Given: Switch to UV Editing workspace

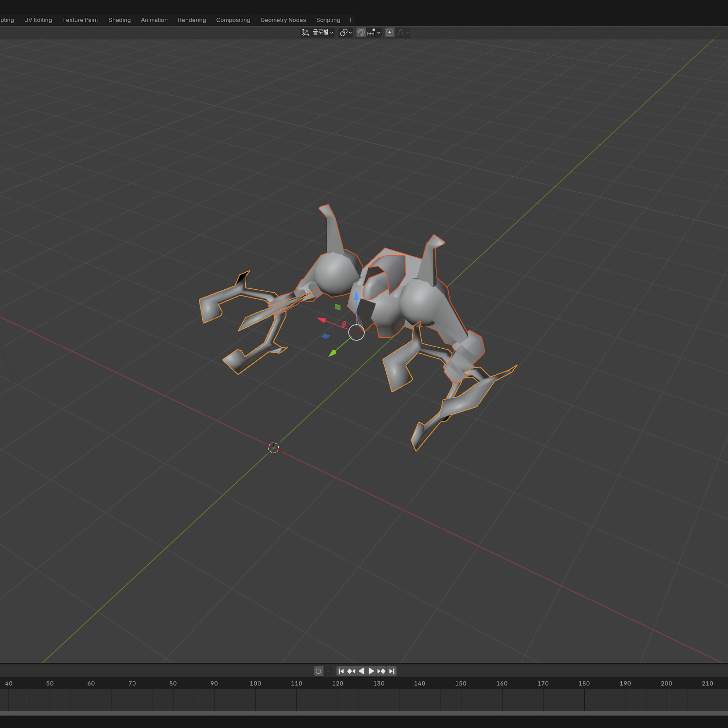Looking at the screenshot, I should [x=38, y=20].
